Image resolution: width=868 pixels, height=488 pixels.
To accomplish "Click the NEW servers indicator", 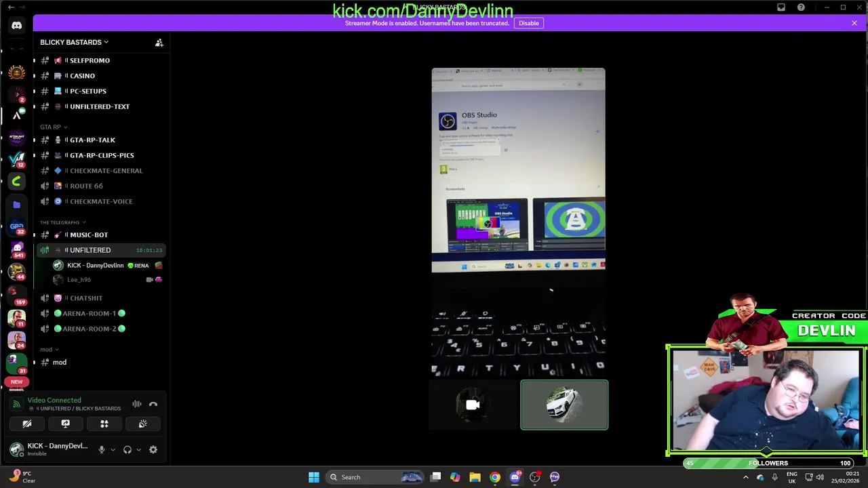I will coord(16,382).
